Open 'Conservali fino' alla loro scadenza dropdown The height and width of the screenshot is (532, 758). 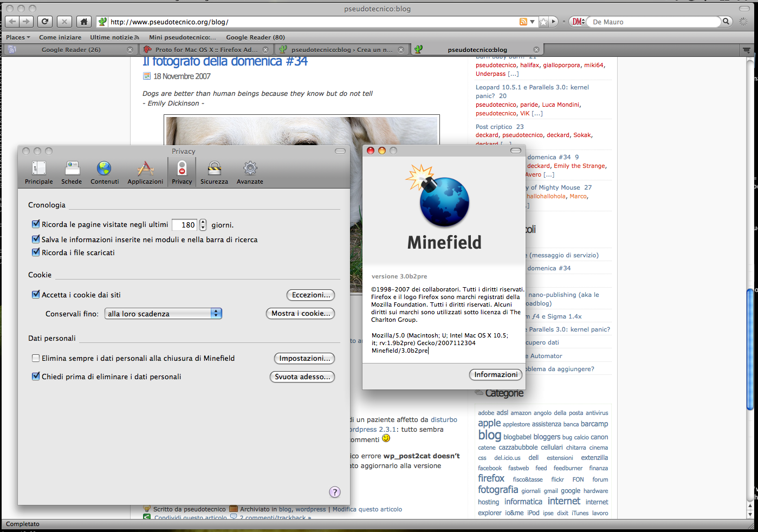pyautogui.click(x=163, y=314)
